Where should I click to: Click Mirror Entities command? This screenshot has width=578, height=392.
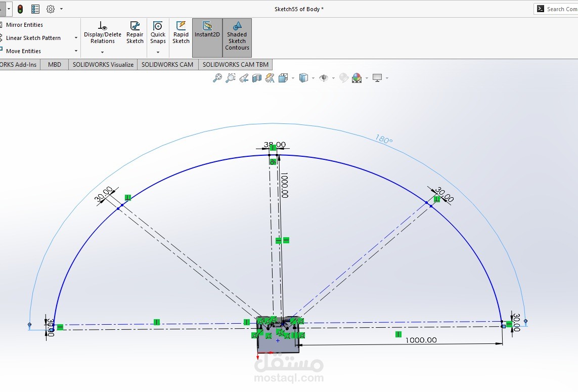tap(24, 25)
